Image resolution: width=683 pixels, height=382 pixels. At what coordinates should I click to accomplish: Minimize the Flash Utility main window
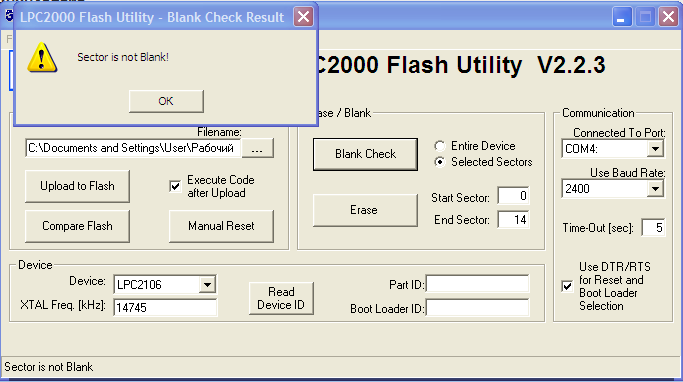(x=622, y=17)
